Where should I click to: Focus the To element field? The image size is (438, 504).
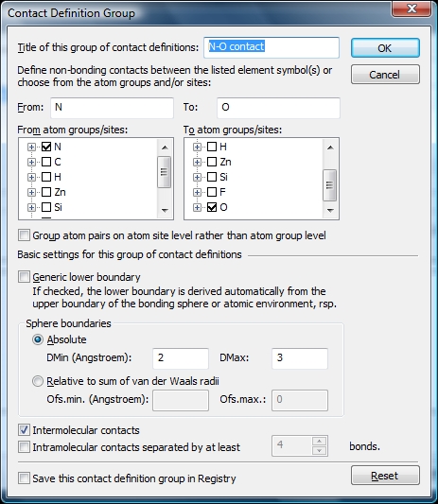click(x=278, y=108)
